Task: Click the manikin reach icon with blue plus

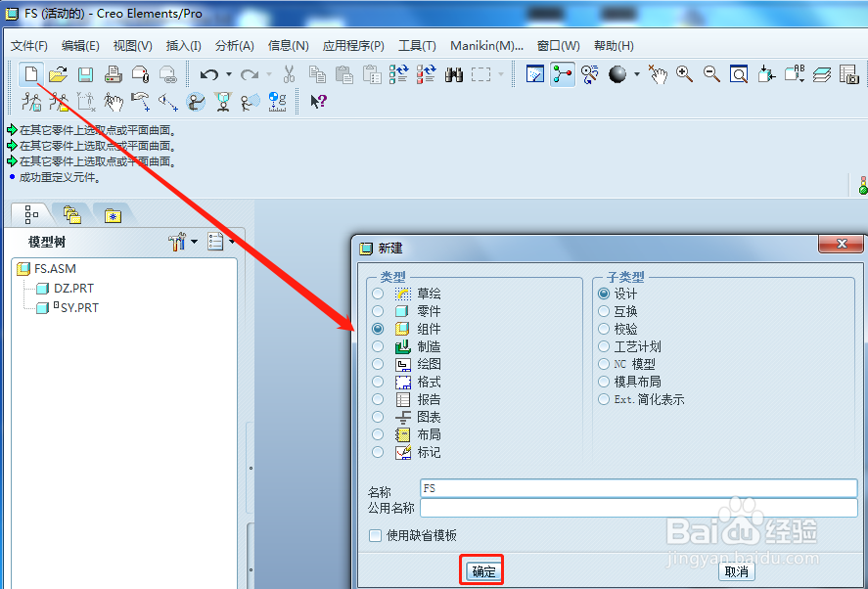Action: coord(141,102)
